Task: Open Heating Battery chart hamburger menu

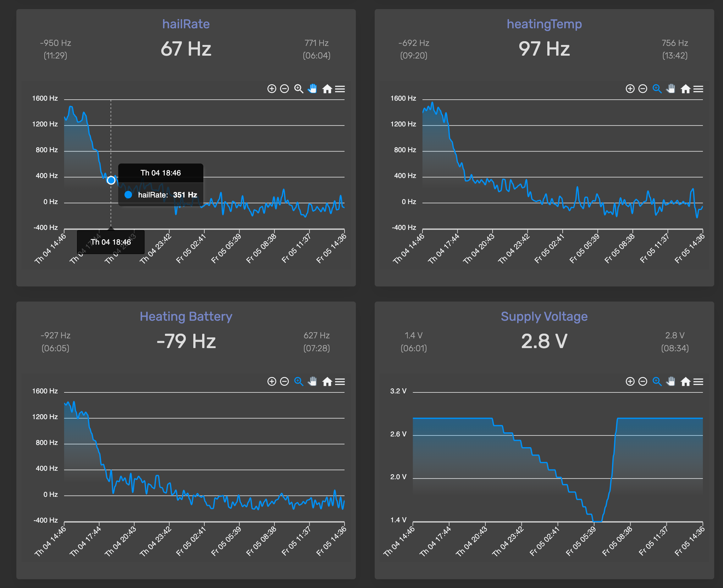Action: pos(340,382)
